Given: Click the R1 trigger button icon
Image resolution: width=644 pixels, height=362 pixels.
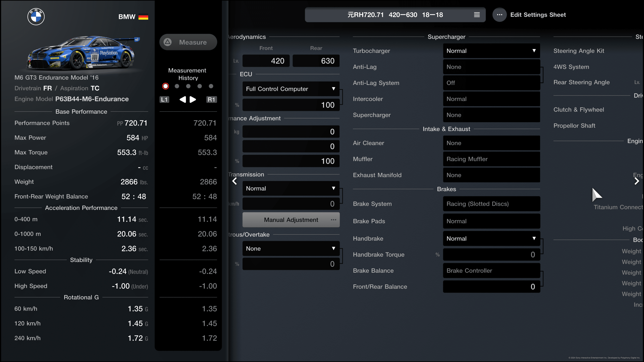Looking at the screenshot, I should tap(211, 99).
